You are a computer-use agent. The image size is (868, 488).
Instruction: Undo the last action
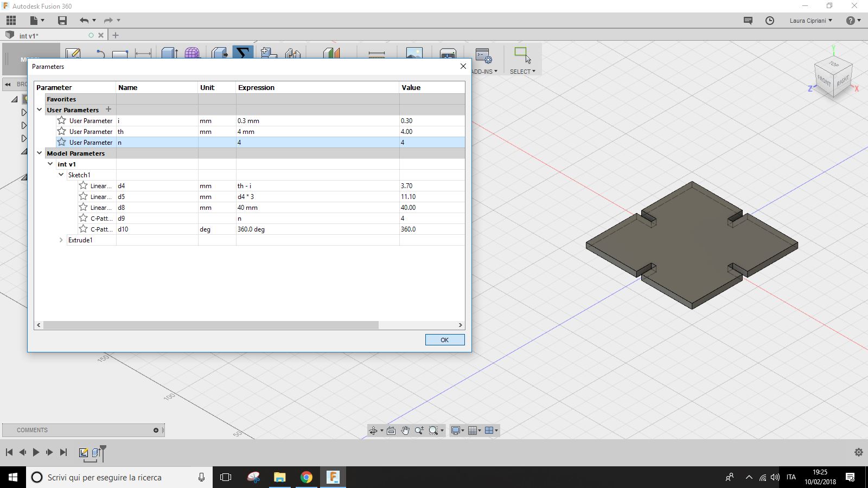pyautogui.click(x=84, y=21)
